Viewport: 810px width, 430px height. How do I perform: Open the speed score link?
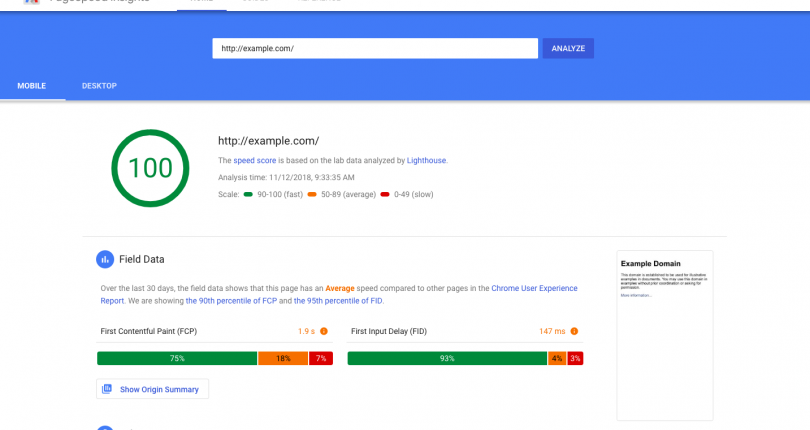255,161
